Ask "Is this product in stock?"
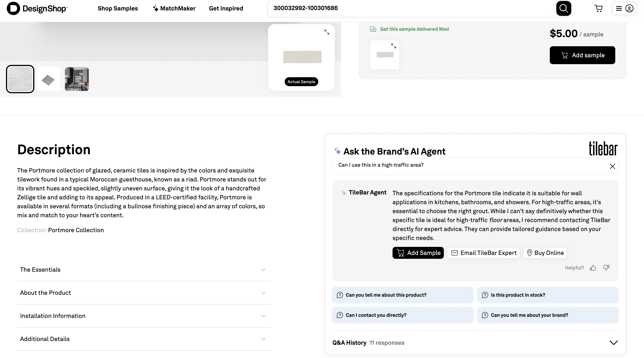The height and width of the screenshot is (358, 644). pos(548,295)
